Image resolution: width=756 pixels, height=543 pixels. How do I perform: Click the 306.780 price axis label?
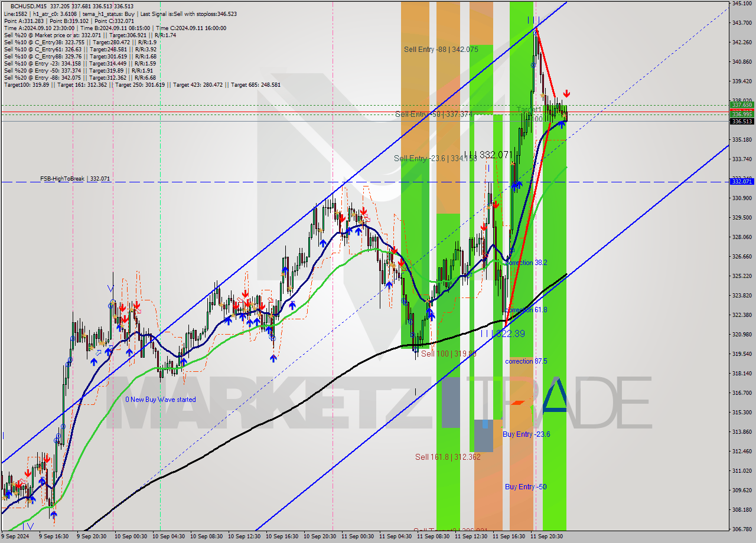pyautogui.click(x=742, y=529)
